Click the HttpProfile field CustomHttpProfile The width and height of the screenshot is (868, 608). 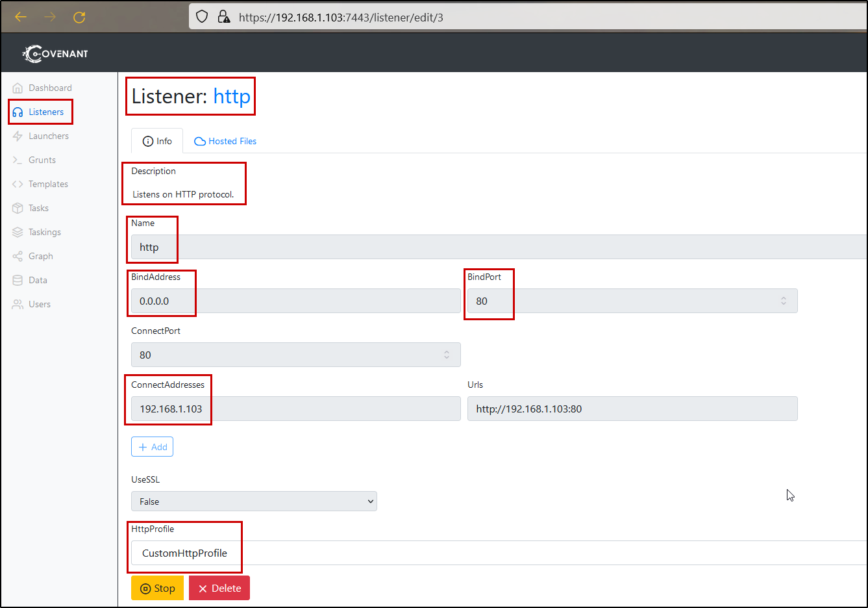499,553
